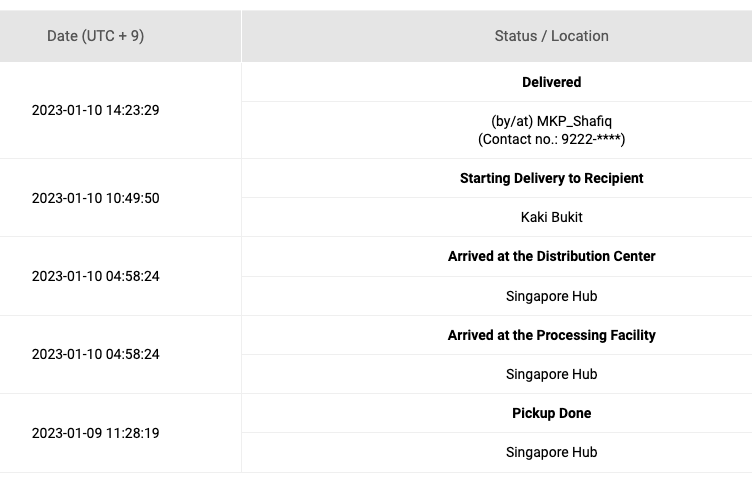
Task: Click the Status / Location column header
Action: point(551,36)
